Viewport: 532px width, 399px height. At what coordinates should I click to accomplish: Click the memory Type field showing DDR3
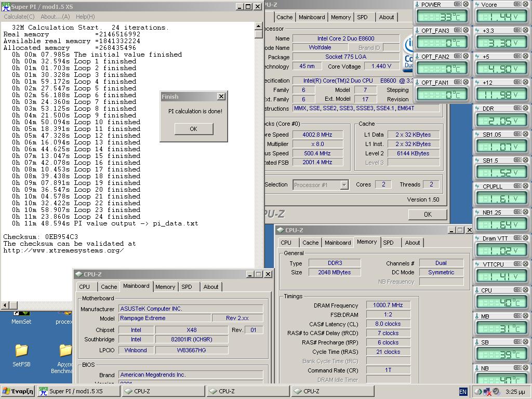(335, 263)
